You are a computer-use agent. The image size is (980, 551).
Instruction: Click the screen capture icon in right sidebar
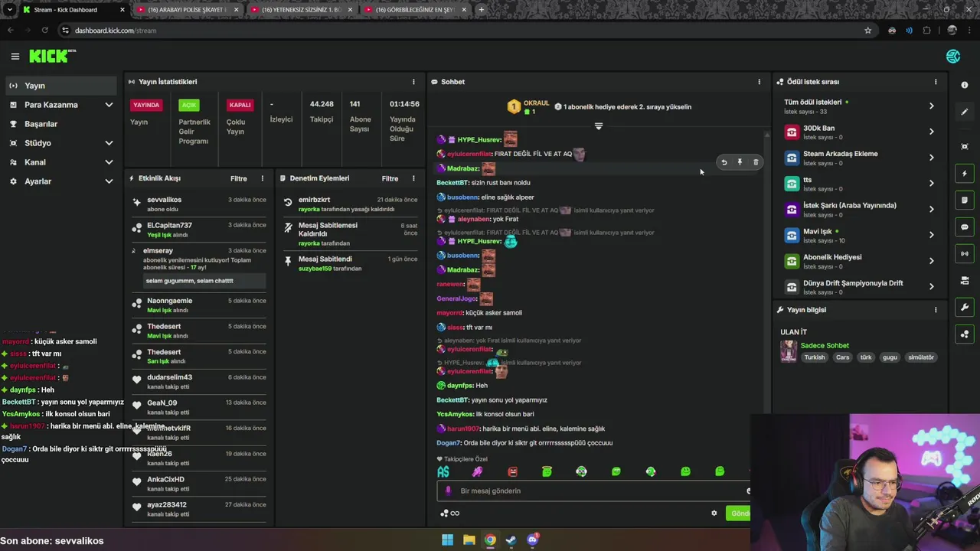pos(964,146)
